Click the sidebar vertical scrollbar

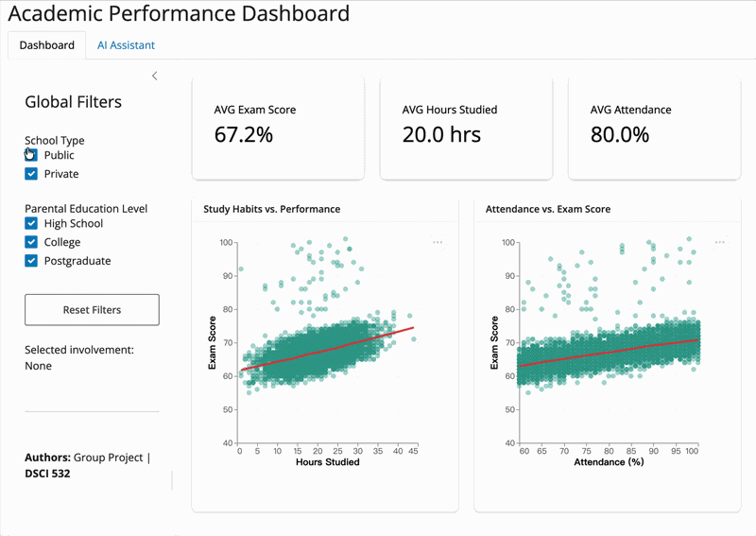coord(172,480)
